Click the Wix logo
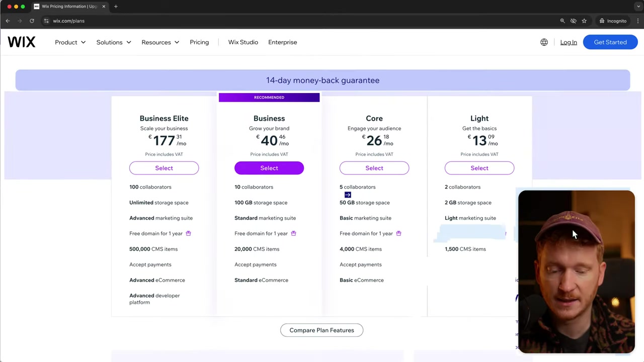The image size is (644, 362). click(21, 42)
